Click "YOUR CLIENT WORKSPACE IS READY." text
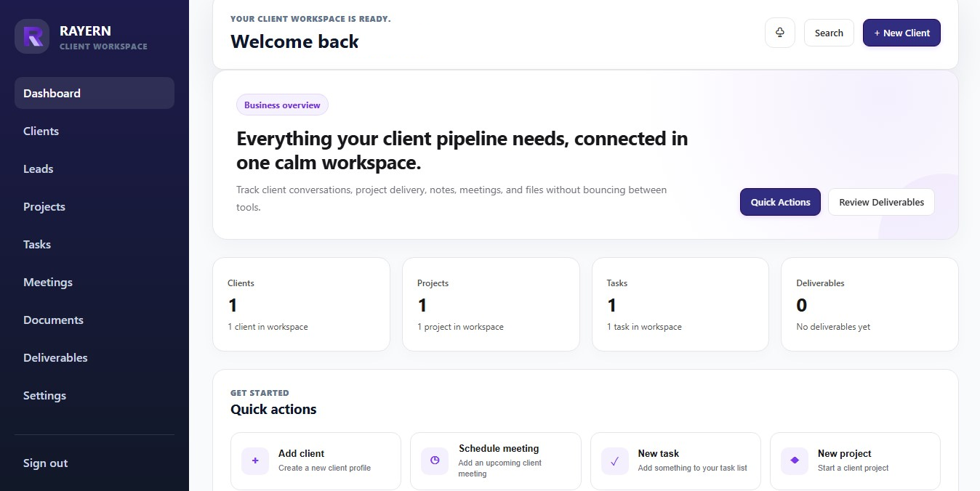This screenshot has height=491, width=980. coord(310,19)
